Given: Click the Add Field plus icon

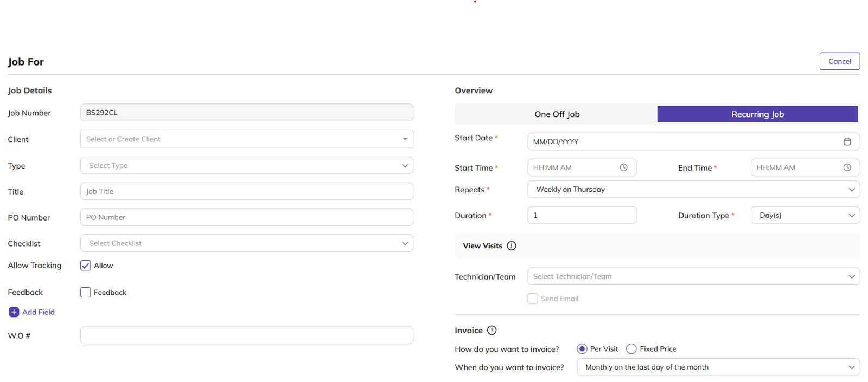Looking at the screenshot, I should coord(14,312).
